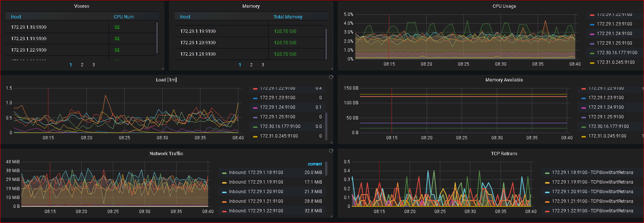Toggle 172.29.1.21:9100 TCPSlowStartRetrans series
644x223 pixels.
(x=592, y=201)
